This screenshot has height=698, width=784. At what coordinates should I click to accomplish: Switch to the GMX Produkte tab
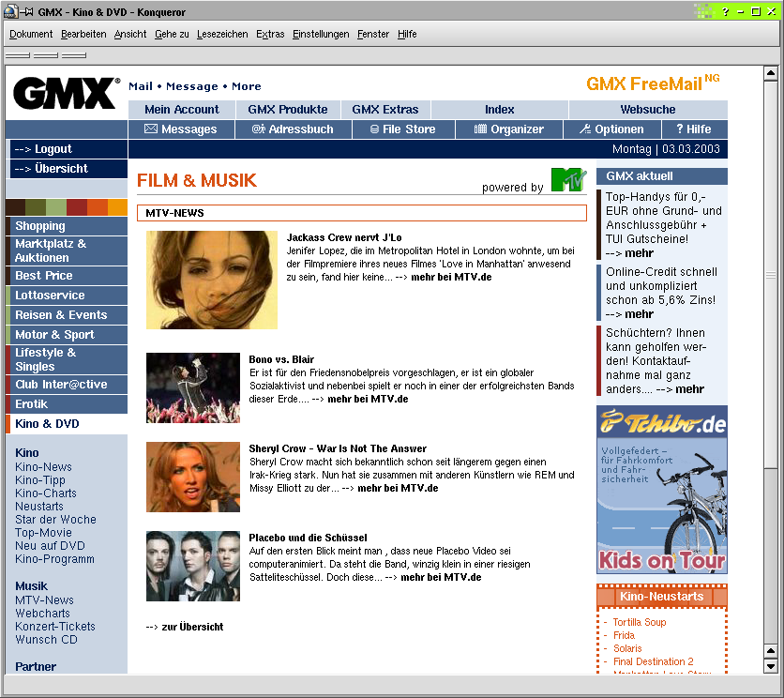click(x=288, y=110)
